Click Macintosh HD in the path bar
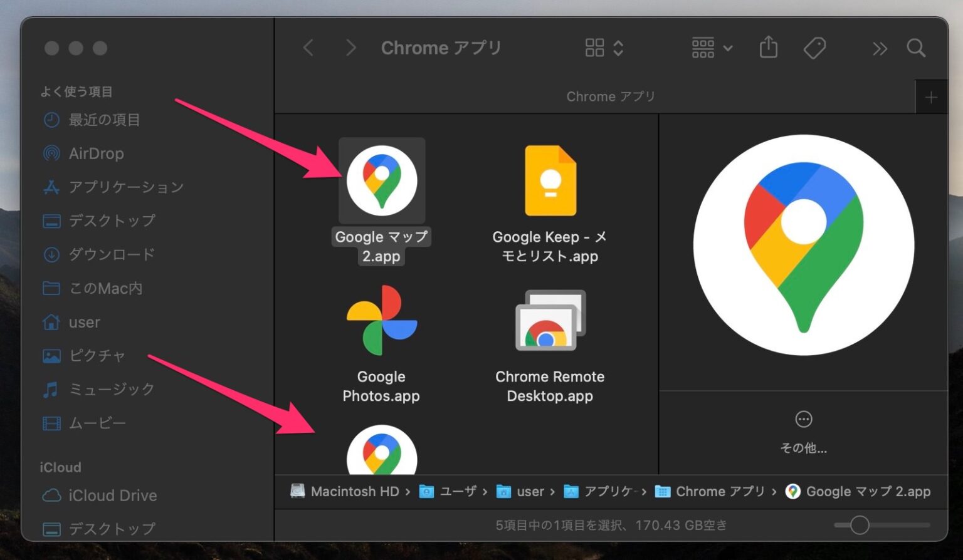Viewport: 963px width, 560px height. click(x=345, y=492)
